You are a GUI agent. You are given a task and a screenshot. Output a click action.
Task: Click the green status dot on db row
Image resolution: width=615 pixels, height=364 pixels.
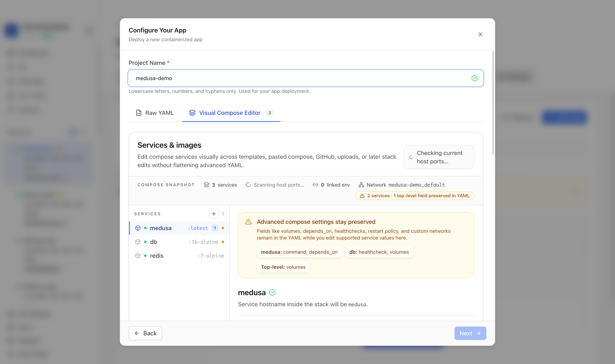click(x=145, y=242)
